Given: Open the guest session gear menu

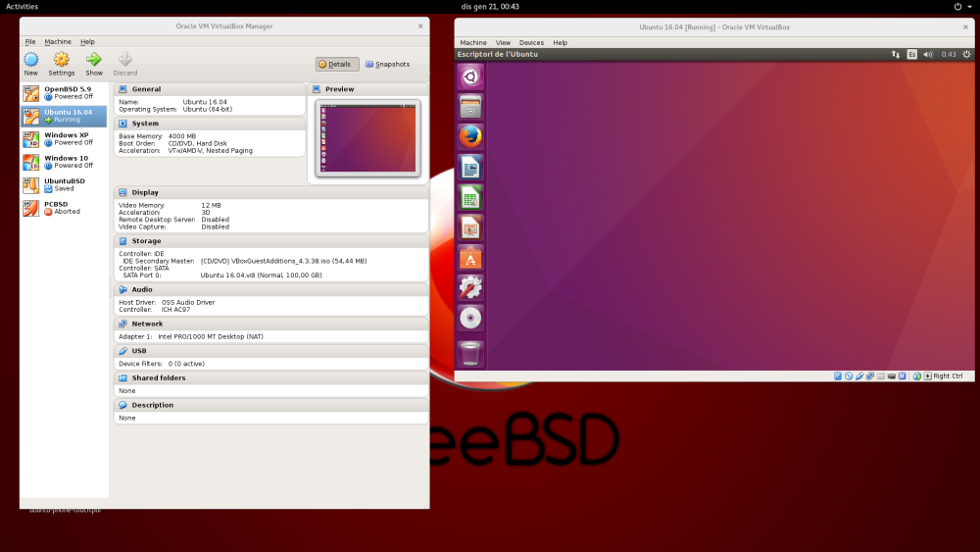Looking at the screenshot, I should pos(966,54).
